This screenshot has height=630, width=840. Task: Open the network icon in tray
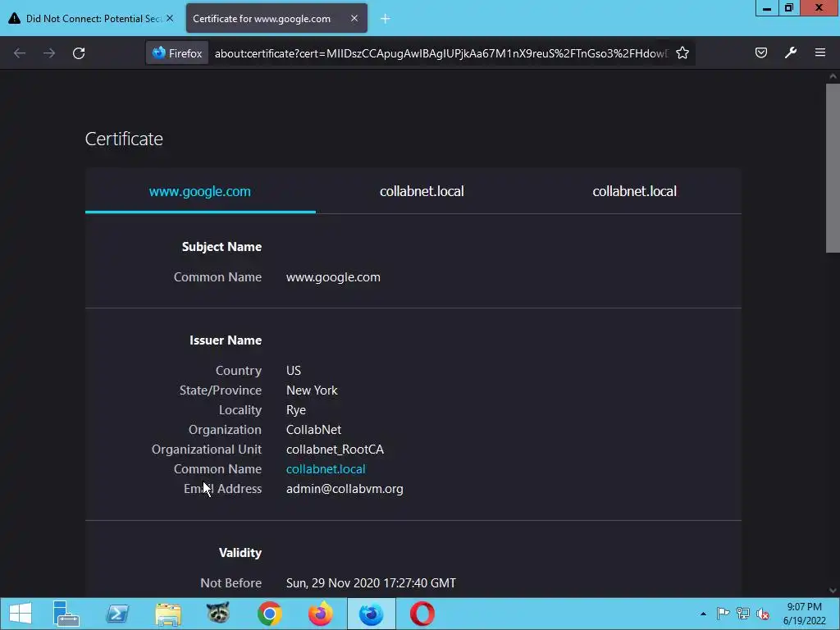point(743,614)
